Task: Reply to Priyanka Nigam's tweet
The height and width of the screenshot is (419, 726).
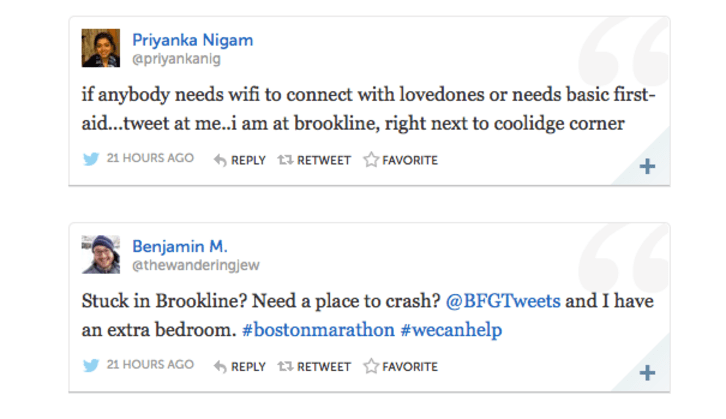Action: pyautogui.click(x=239, y=160)
